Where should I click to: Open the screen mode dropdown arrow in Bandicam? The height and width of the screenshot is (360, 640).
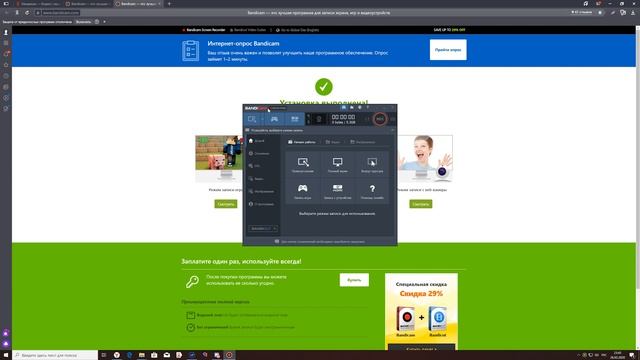click(x=261, y=119)
